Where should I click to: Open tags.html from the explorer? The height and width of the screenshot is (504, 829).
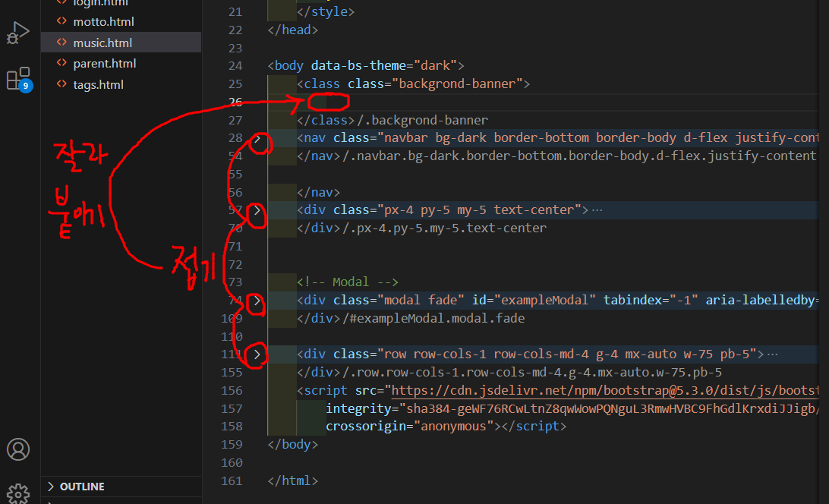[x=99, y=84]
